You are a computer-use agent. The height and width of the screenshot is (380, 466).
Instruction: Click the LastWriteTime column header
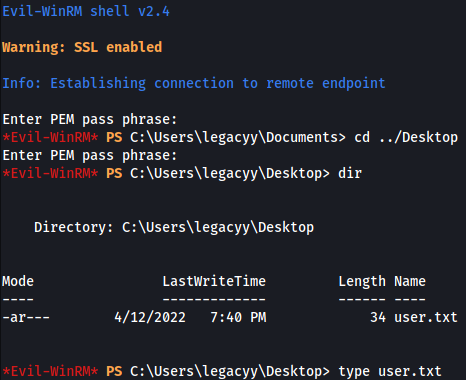coord(214,281)
